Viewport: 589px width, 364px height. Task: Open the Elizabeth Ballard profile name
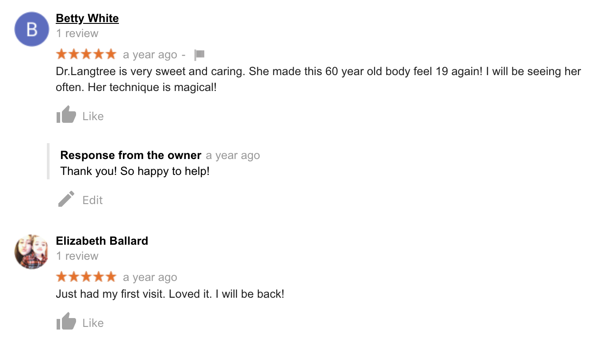tap(102, 241)
